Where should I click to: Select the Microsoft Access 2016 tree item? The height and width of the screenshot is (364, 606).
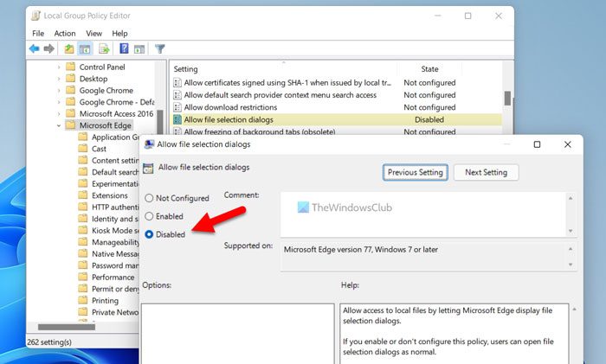[116, 114]
